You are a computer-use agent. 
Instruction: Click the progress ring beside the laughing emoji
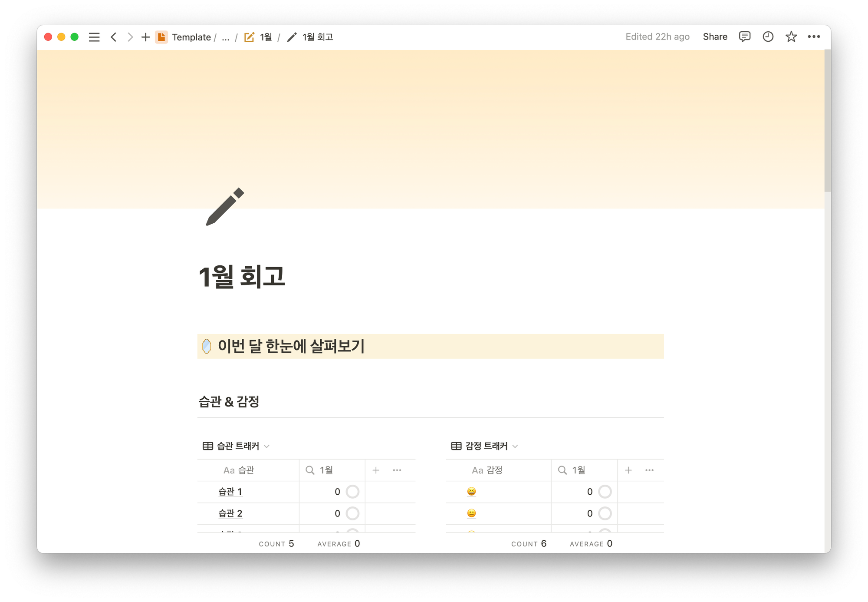605,492
